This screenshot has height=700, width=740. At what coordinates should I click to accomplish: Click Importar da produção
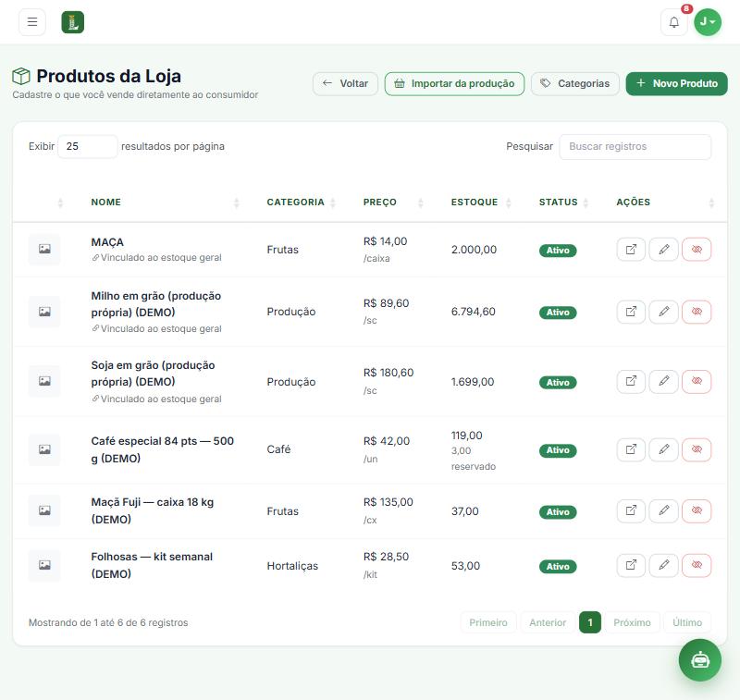(454, 83)
